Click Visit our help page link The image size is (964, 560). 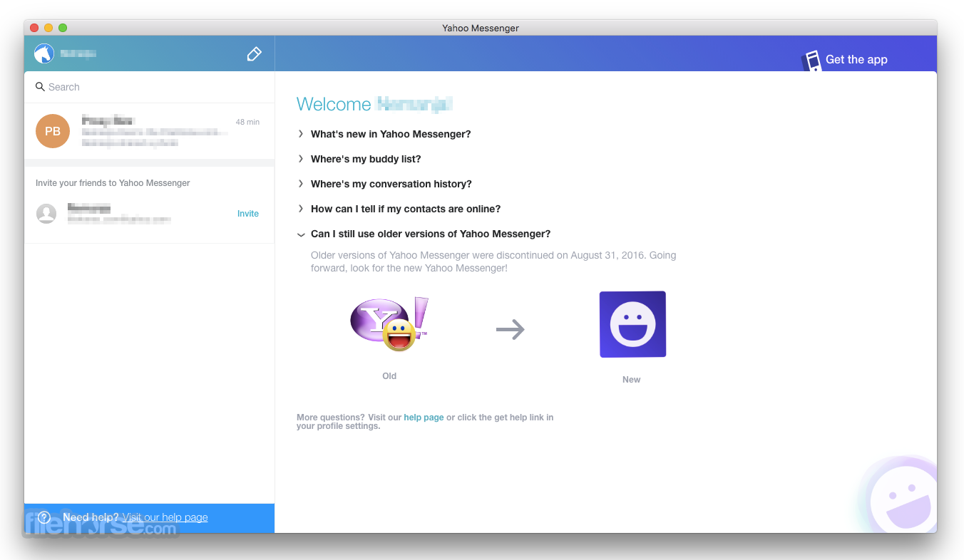pos(165,517)
